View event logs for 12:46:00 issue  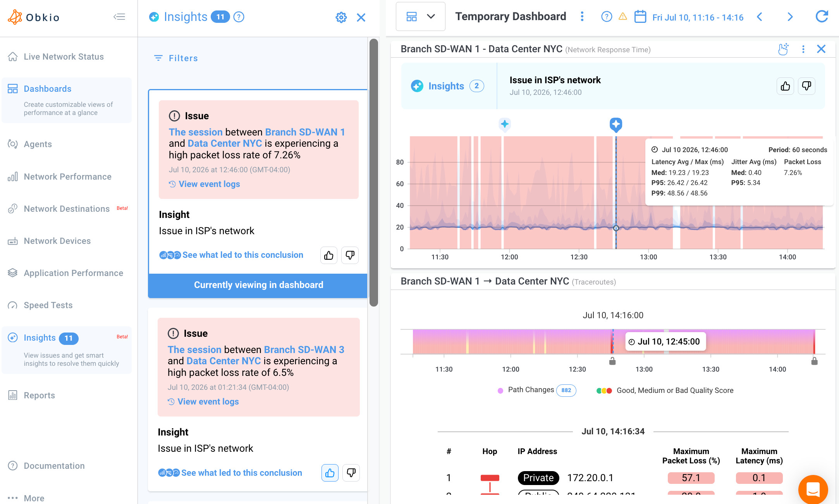[x=205, y=184]
